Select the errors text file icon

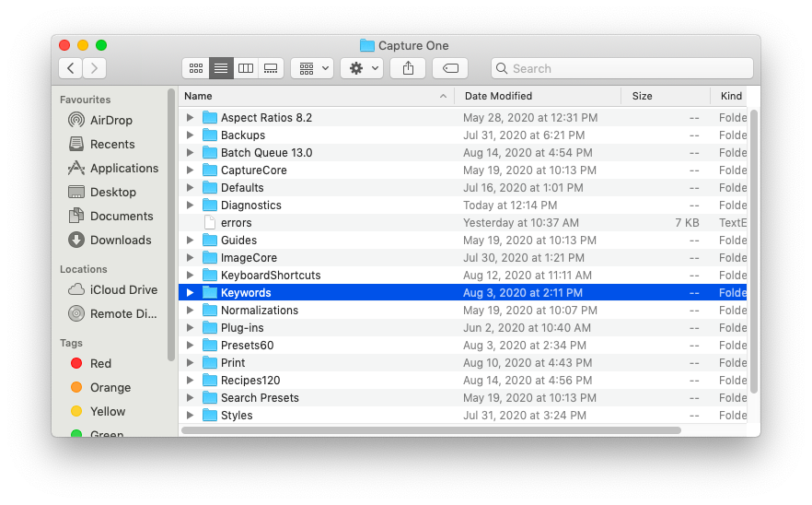210,222
